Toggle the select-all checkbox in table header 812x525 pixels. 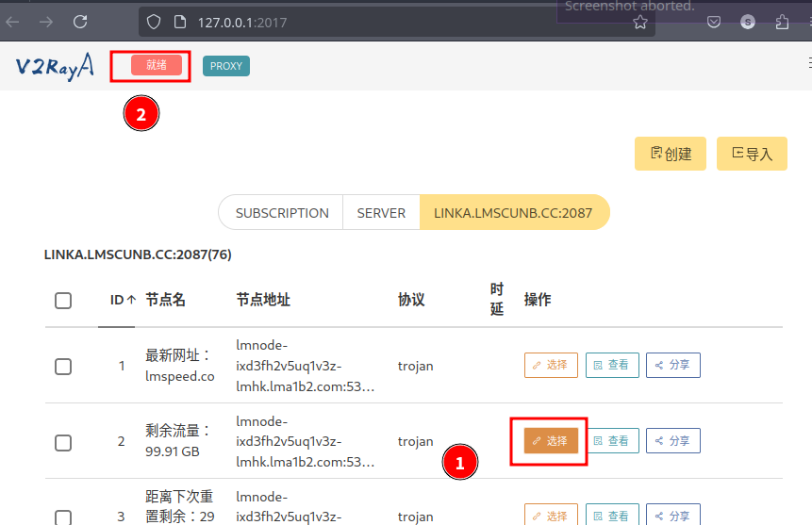(x=63, y=301)
